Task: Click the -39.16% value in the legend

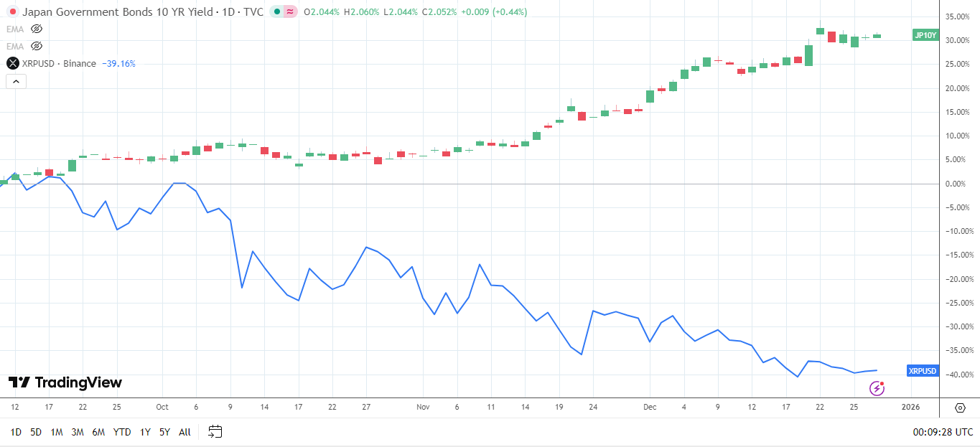Action: point(118,63)
